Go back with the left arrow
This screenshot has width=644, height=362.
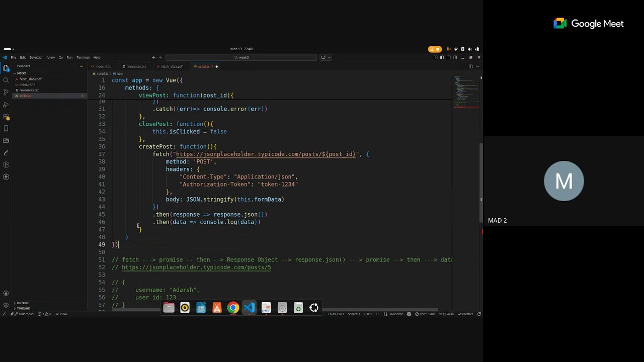[x=154, y=57]
